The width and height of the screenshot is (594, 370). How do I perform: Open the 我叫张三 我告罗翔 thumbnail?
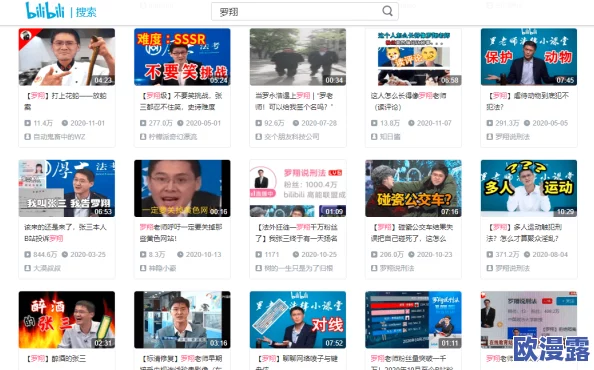[67, 188]
